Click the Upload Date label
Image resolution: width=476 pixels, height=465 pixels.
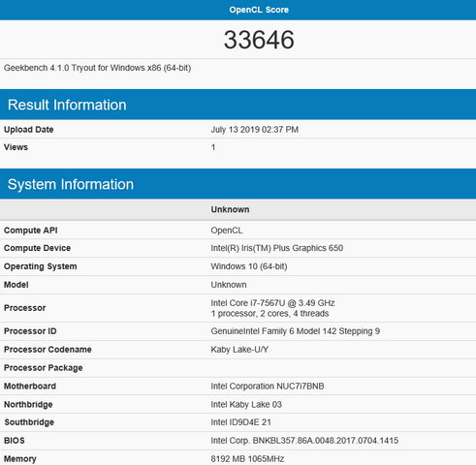pos(29,130)
